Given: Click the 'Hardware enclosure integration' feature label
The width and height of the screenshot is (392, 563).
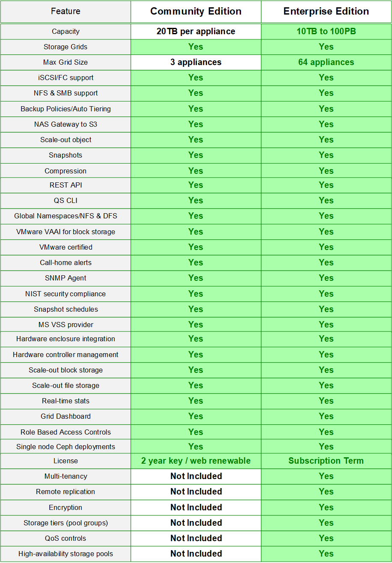Looking at the screenshot, I should (x=65, y=339).
